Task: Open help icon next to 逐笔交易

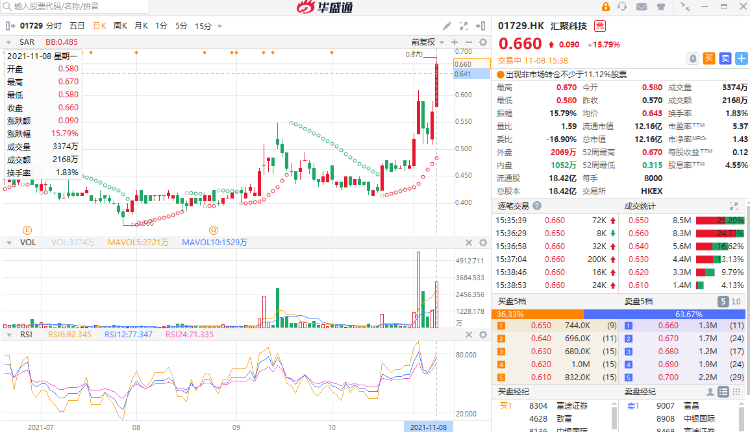Action: (537, 206)
